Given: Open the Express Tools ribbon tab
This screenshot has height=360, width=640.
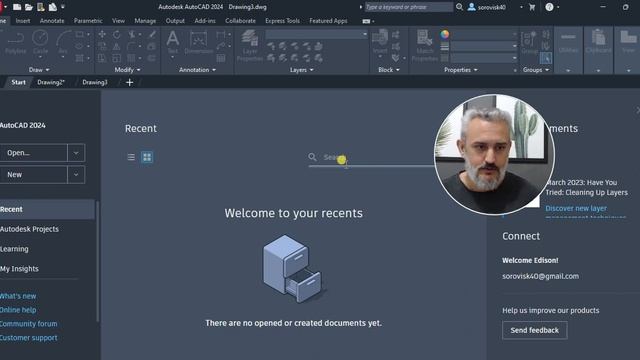Looking at the screenshot, I should pos(282,21).
